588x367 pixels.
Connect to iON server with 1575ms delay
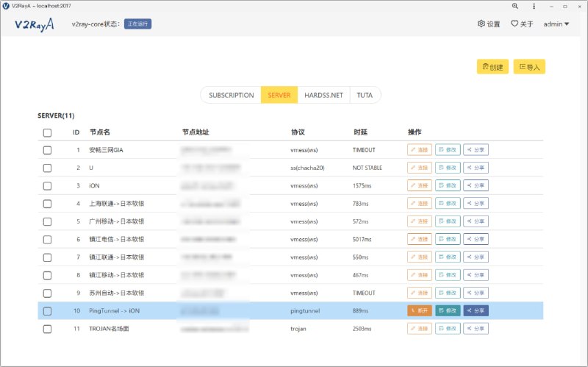(420, 185)
